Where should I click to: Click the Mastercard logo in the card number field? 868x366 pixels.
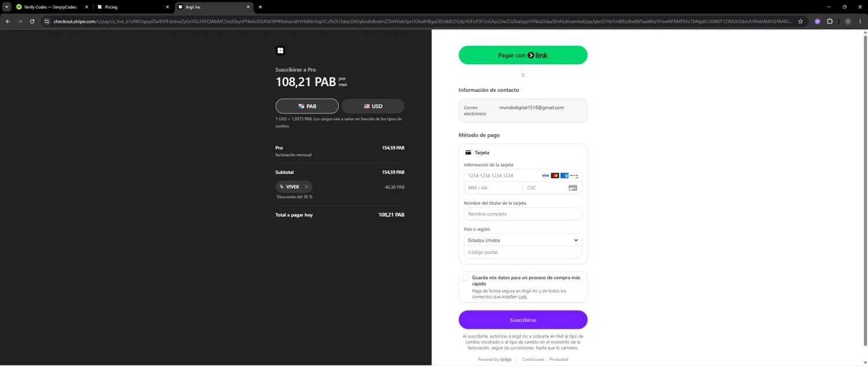coord(555,175)
